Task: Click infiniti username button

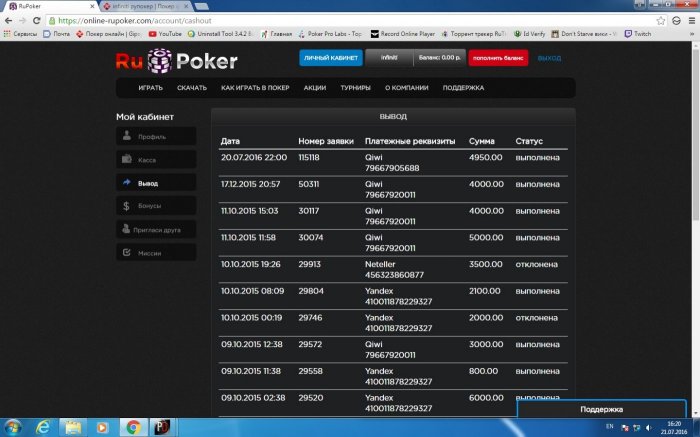Action: coord(389,58)
